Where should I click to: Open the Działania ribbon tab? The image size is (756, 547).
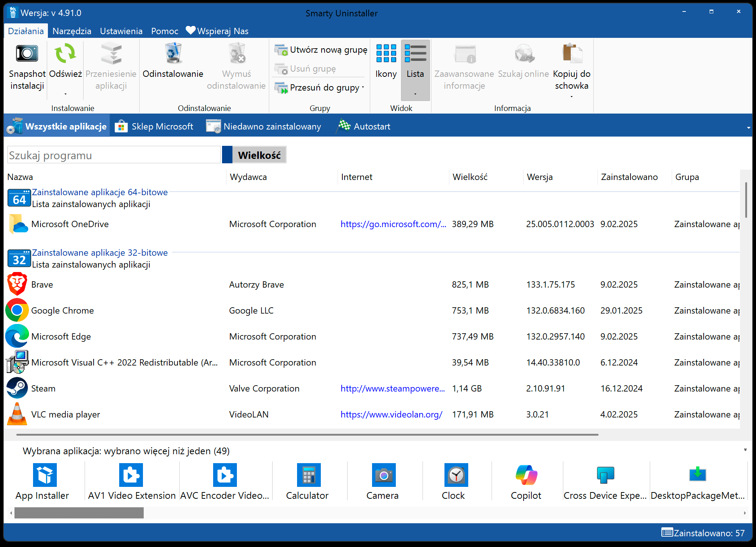[x=26, y=31]
